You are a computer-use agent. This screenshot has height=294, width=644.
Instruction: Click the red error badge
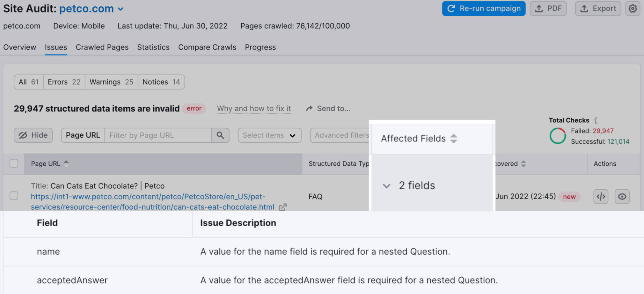tap(194, 109)
